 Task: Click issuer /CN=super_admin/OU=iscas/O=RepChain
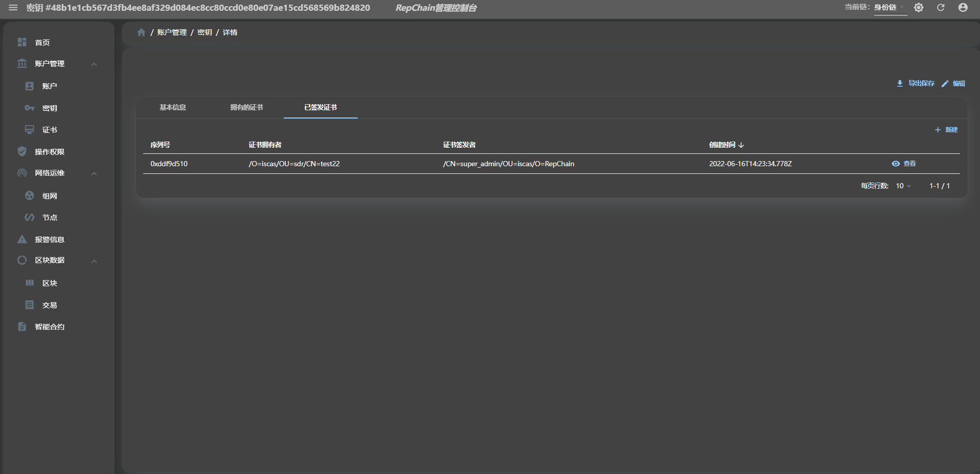coord(508,164)
